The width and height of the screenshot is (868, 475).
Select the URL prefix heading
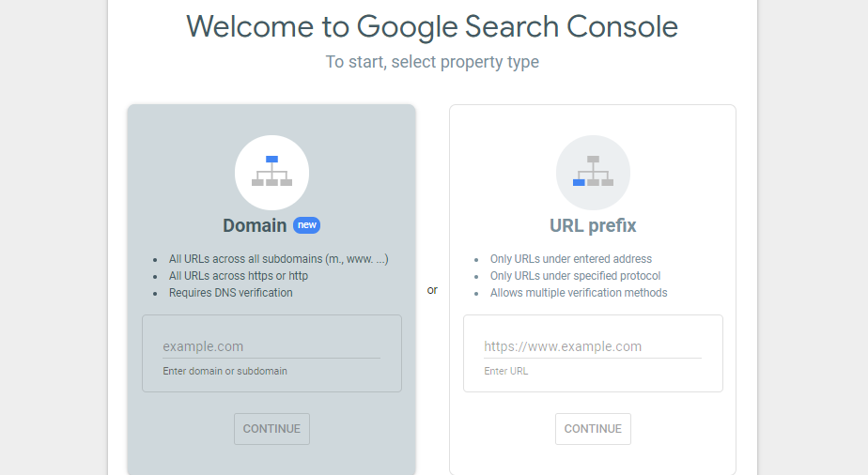tap(593, 225)
